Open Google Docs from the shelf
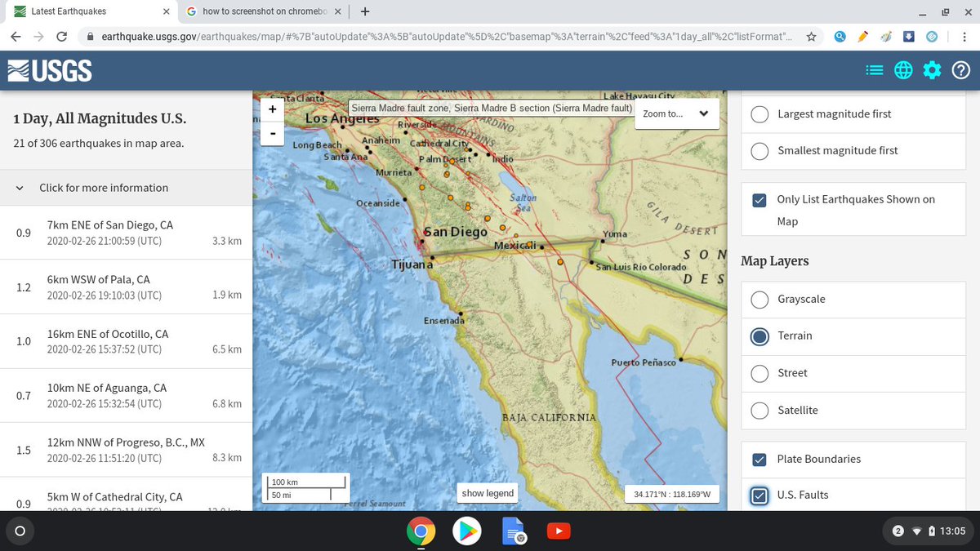The height and width of the screenshot is (551, 980). click(x=513, y=531)
